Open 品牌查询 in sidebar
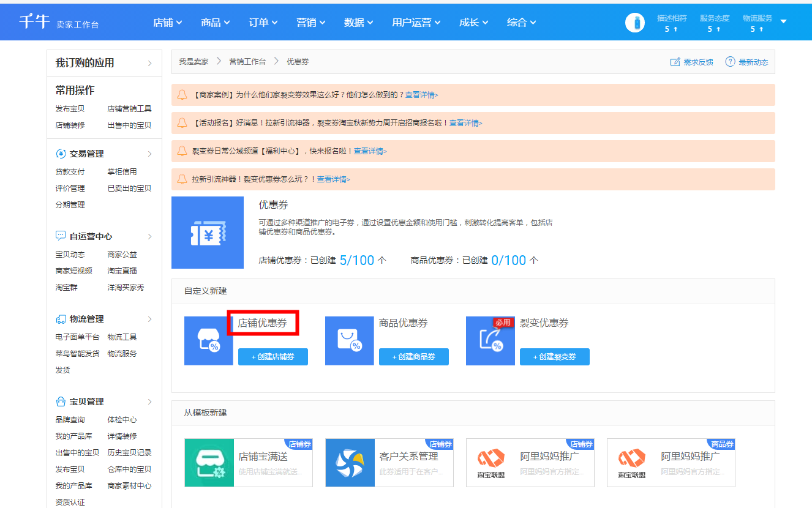812x508 pixels. click(x=70, y=420)
